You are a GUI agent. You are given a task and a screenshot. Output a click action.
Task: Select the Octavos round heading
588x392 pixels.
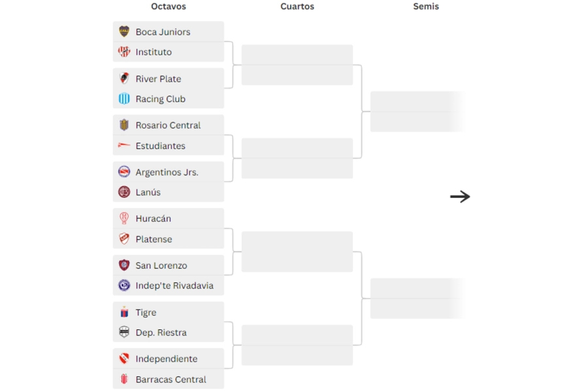169,7
